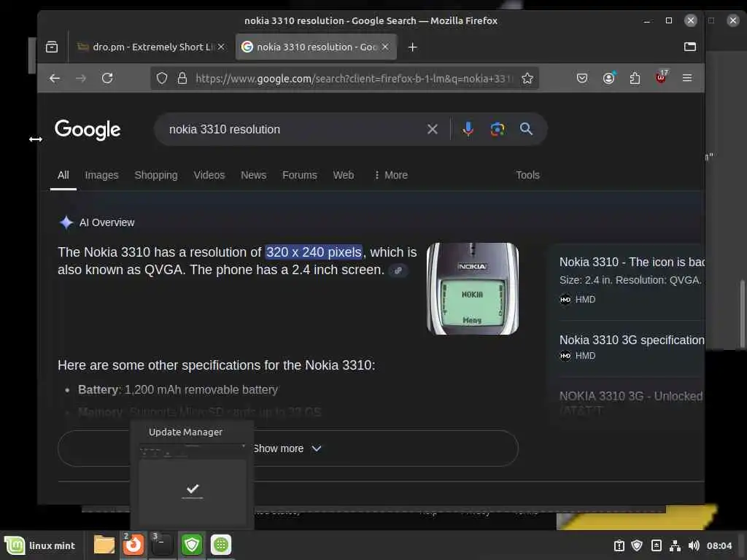
Task: Close the dro.pm tab
Action: coord(221,47)
